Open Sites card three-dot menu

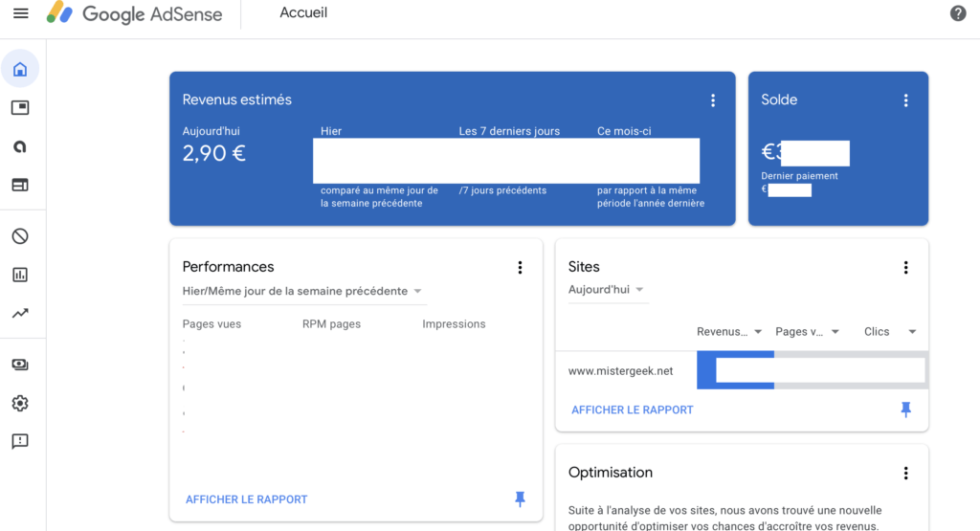(x=905, y=267)
